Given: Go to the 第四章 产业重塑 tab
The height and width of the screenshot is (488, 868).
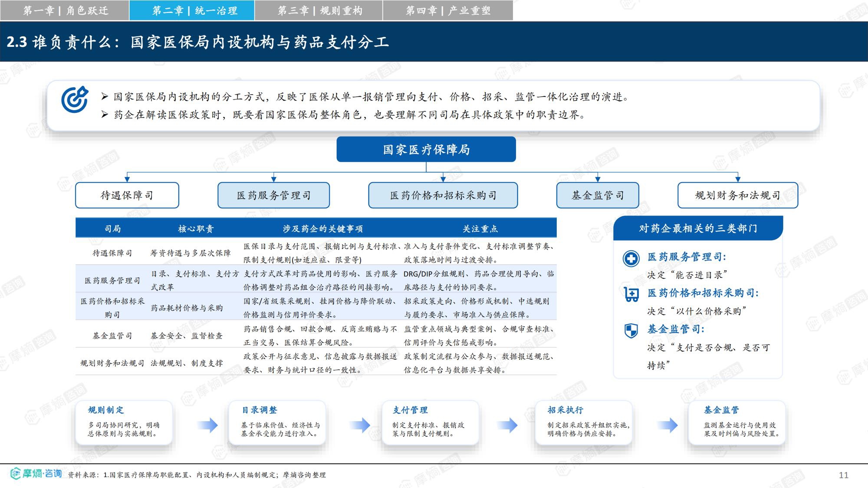Looking at the screenshot, I should [x=447, y=10].
